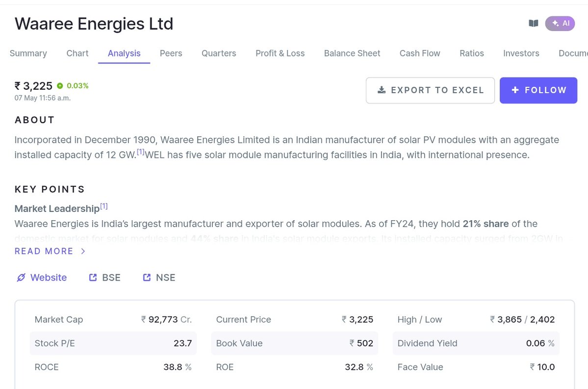Open the Documents tab at right edge
The width and height of the screenshot is (588, 389).
[573, 53]
